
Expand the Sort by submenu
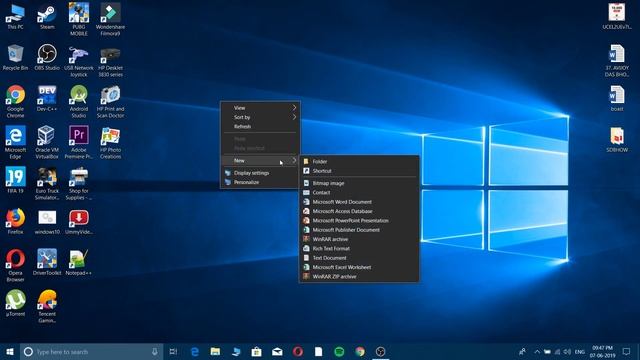tap(260, 117)
